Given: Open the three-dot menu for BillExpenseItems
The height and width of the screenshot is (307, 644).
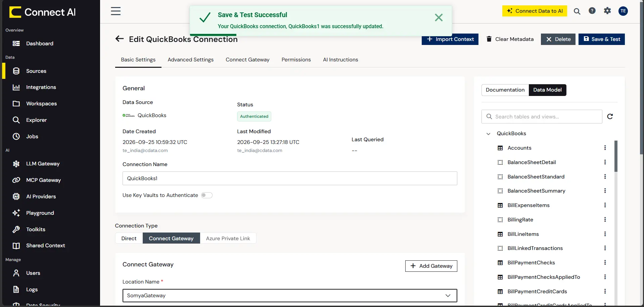Looking at the screenshot, I should (605, 205).
